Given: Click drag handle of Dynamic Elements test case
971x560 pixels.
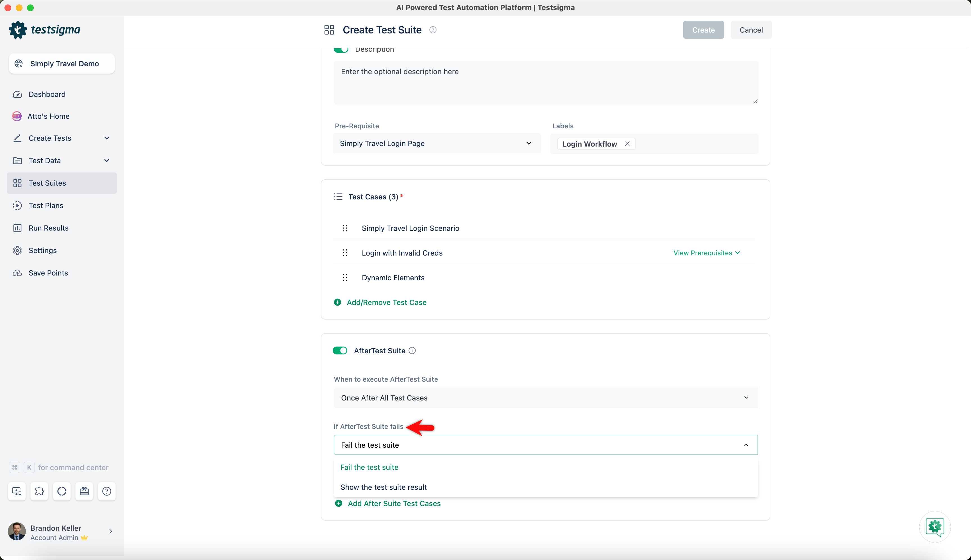Looking at the screenshot, I should click(345, 278).
